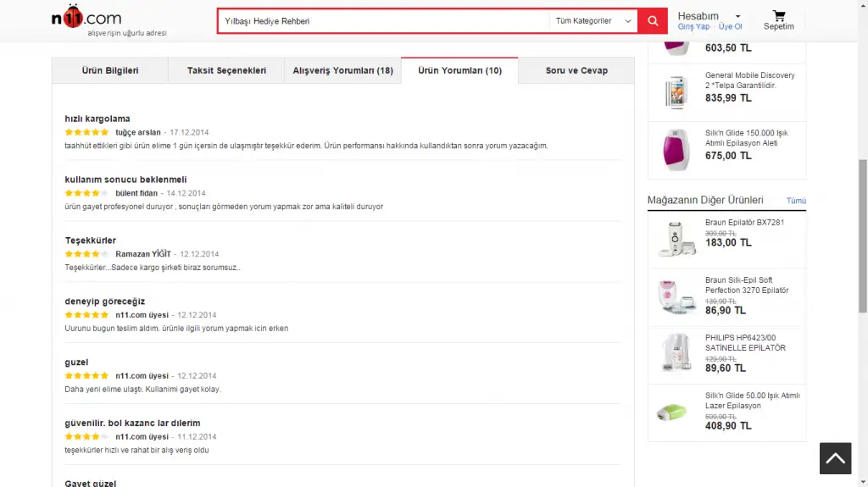
Task: Open Braun Silk-Epil Soft Perfection image
Action: tap(676, 296)
